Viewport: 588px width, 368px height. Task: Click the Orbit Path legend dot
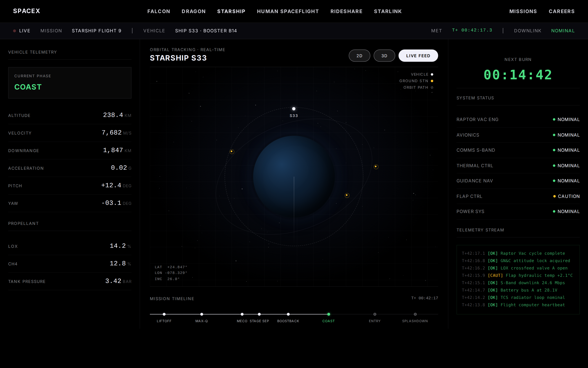click(x=432, y=88)
